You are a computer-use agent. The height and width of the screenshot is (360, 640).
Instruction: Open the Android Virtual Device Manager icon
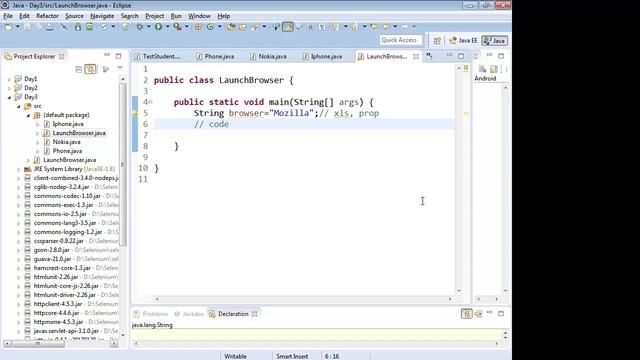pos(89,27)
